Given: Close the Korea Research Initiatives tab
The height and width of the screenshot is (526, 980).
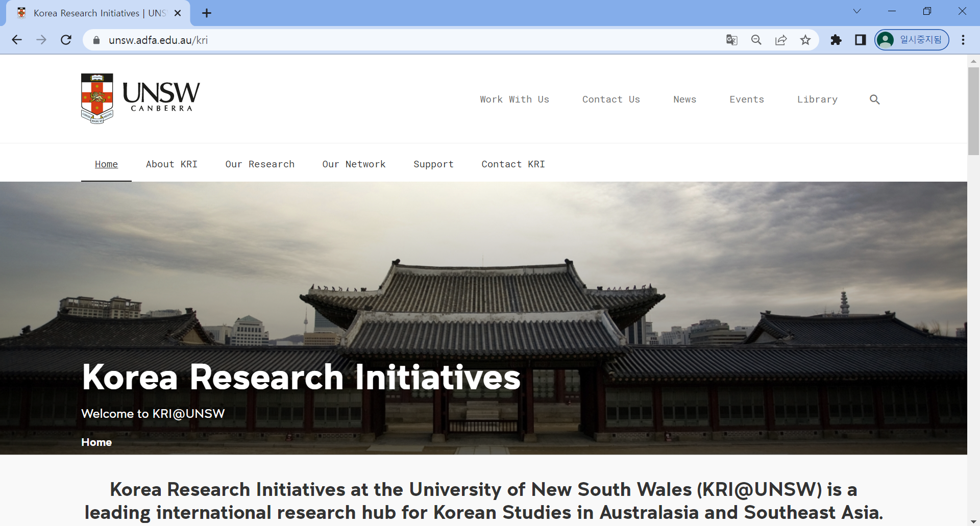Looking at the screenshot, I should tap(178, 13).
